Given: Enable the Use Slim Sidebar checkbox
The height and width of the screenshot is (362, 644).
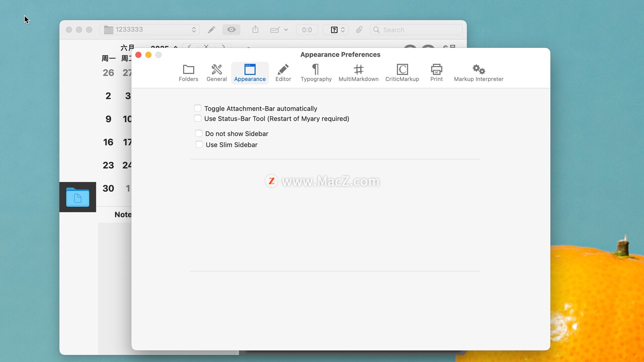Looking at the screenshot, I should coord(199,144).
